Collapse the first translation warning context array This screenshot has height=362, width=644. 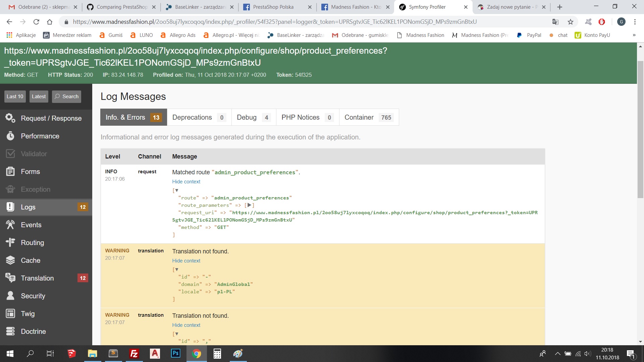[x=177, y=269]
